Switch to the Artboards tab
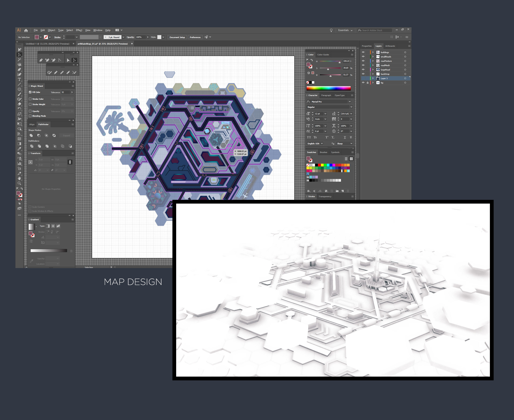The width and height of the screenshot is (514, 420). [390, 46]
